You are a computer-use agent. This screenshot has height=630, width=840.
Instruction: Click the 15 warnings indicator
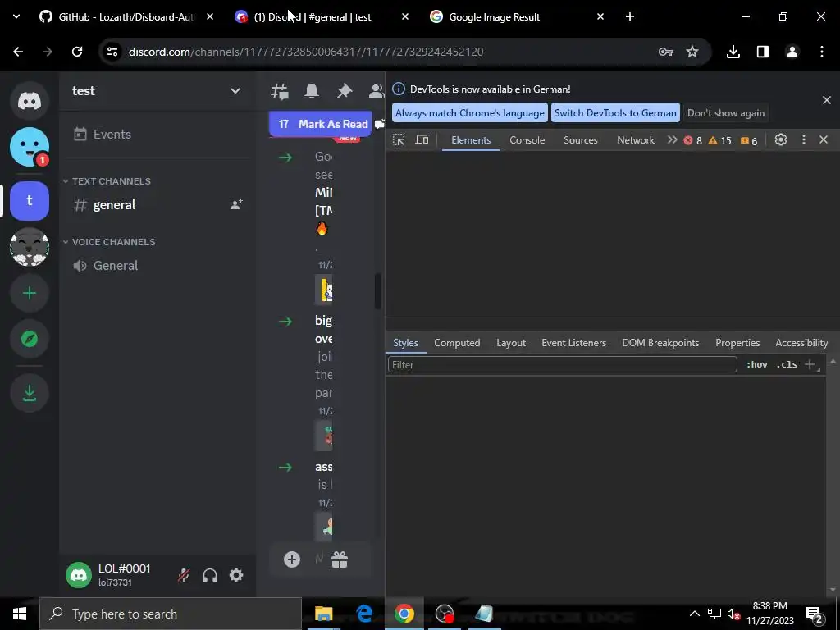point(719,140)
